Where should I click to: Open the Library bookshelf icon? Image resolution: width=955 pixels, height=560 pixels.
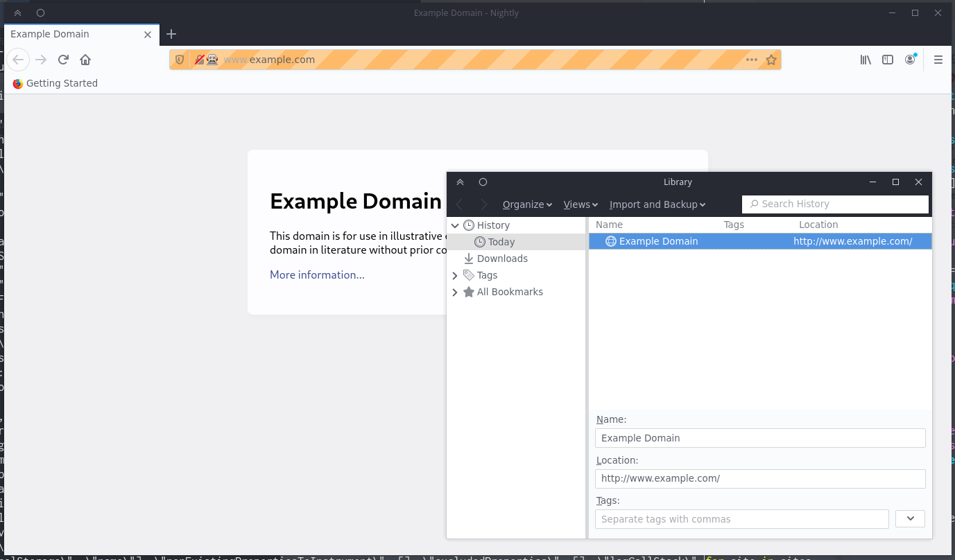click(865, 60)
